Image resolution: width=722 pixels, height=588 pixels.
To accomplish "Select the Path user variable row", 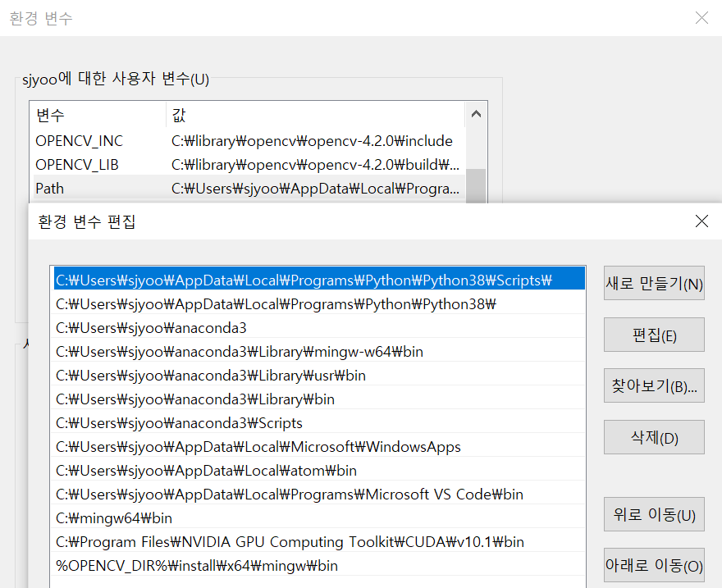I will click(x=249, y=188).
